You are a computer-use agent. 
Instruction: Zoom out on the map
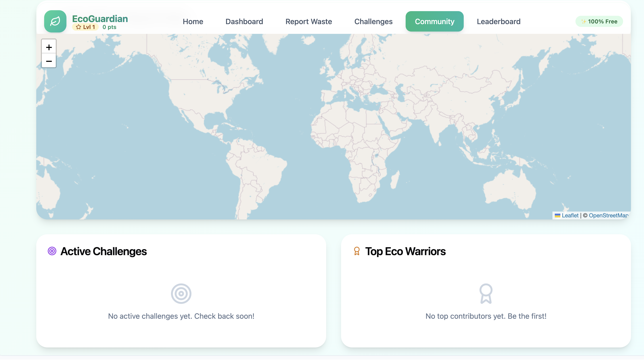click(49, 61)
